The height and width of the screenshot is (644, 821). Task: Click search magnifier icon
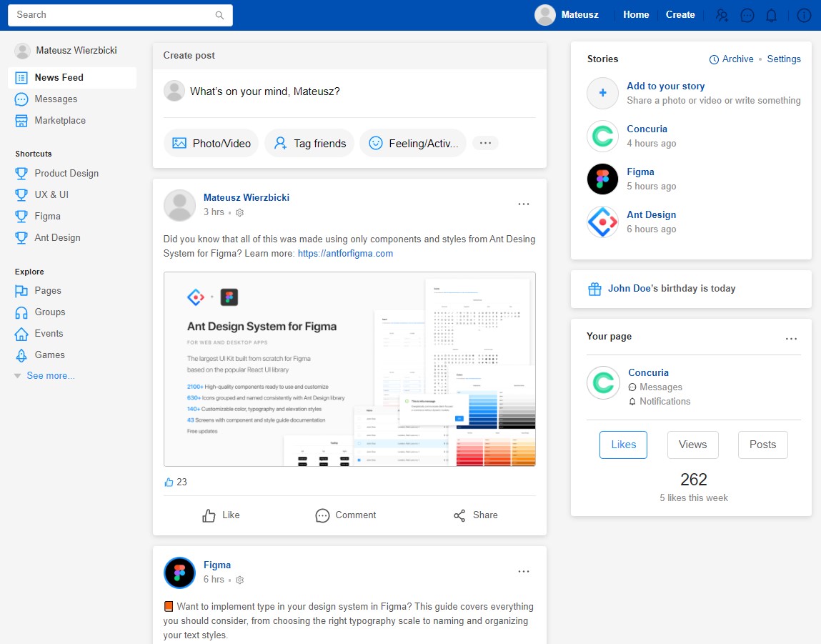point(219,15)
